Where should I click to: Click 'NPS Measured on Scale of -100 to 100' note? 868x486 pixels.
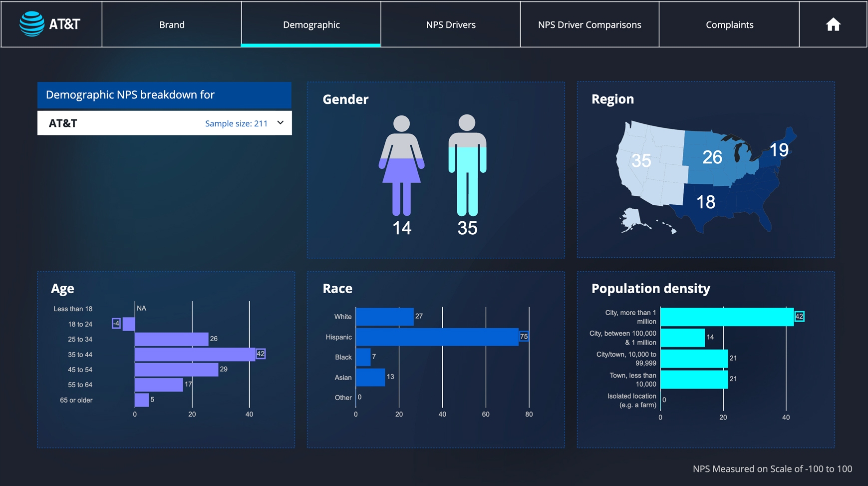pyautogui.click(x=772, y=469)
